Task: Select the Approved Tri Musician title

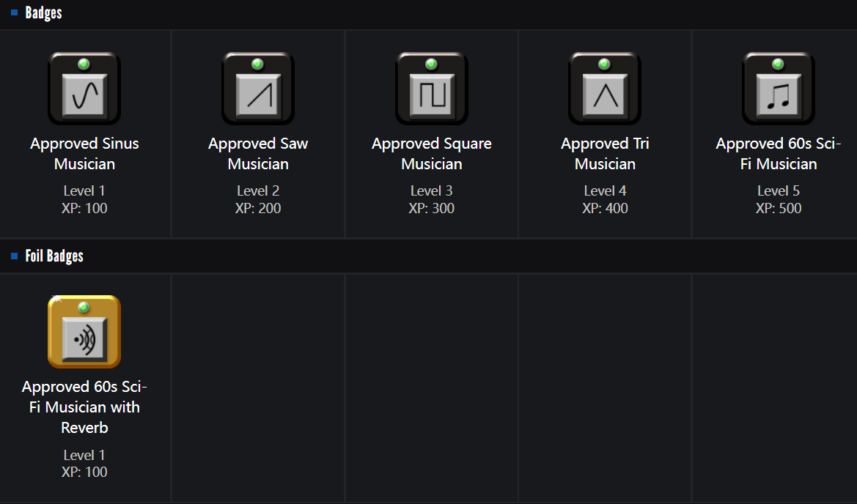Action: 605,154
